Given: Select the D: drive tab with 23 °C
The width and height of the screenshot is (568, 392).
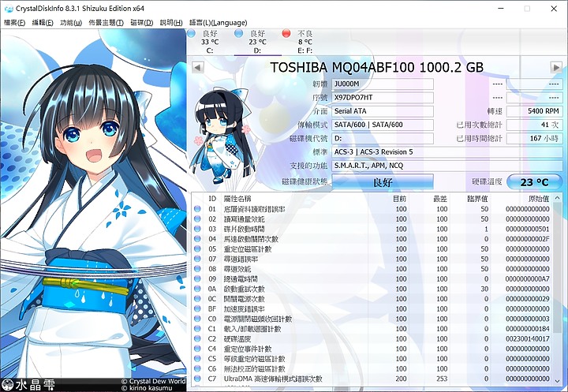Looking at the screenshot, I should [257, 42].
